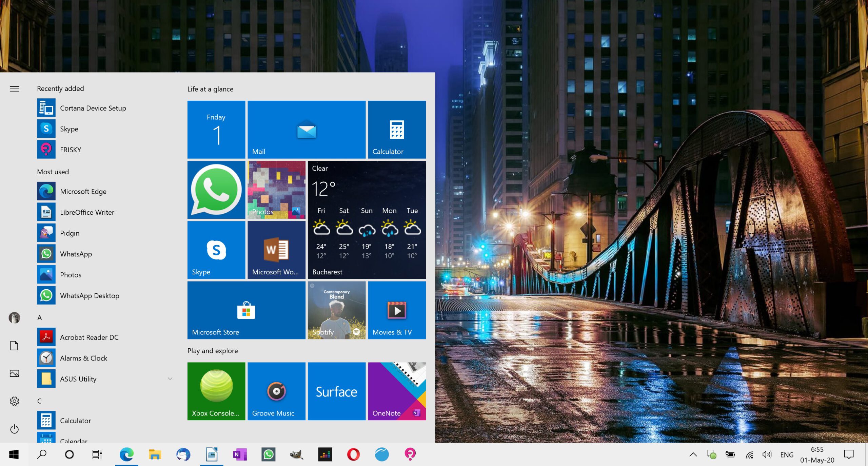Open the user account avatar in Start sidebar
This screenshot has width=868, height=466.
point(14,318)
